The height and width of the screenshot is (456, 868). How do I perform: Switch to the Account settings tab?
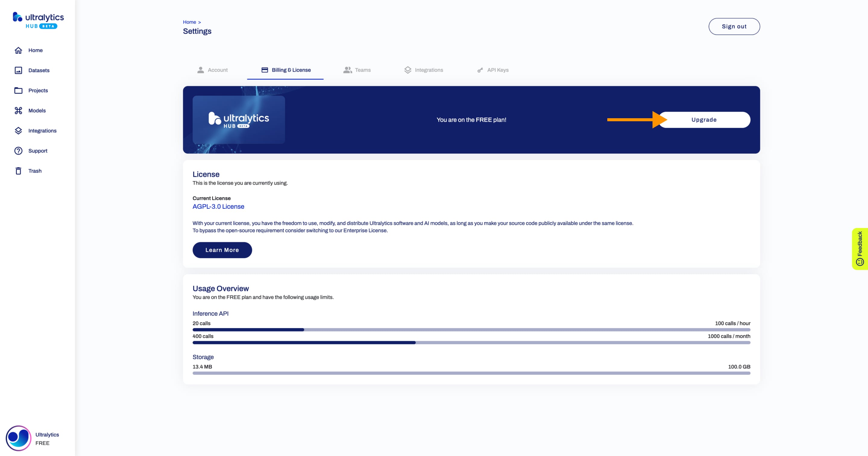[x=218, y=69]
